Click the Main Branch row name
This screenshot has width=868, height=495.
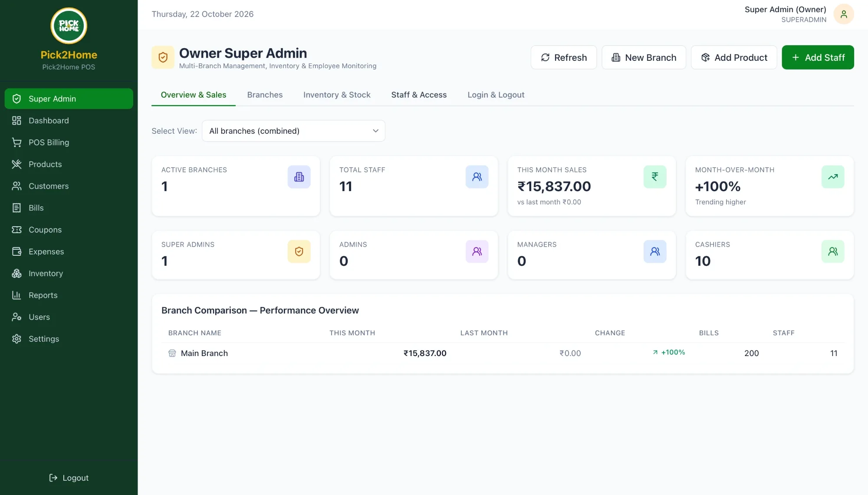pyautogui.click(x=204, y=353)
